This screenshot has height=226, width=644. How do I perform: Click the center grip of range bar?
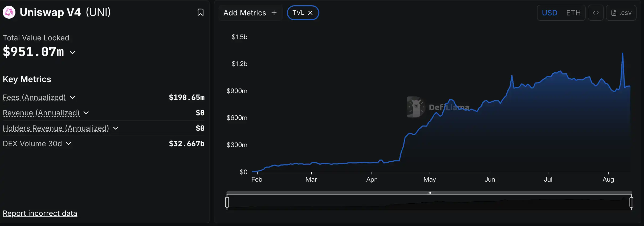coord(429,193)
